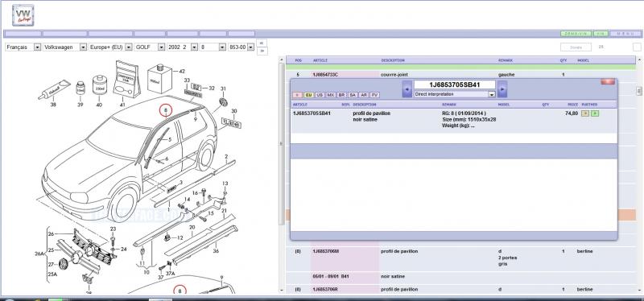
Task: Click the couvre-joint part row
Action: coord(460,75)
